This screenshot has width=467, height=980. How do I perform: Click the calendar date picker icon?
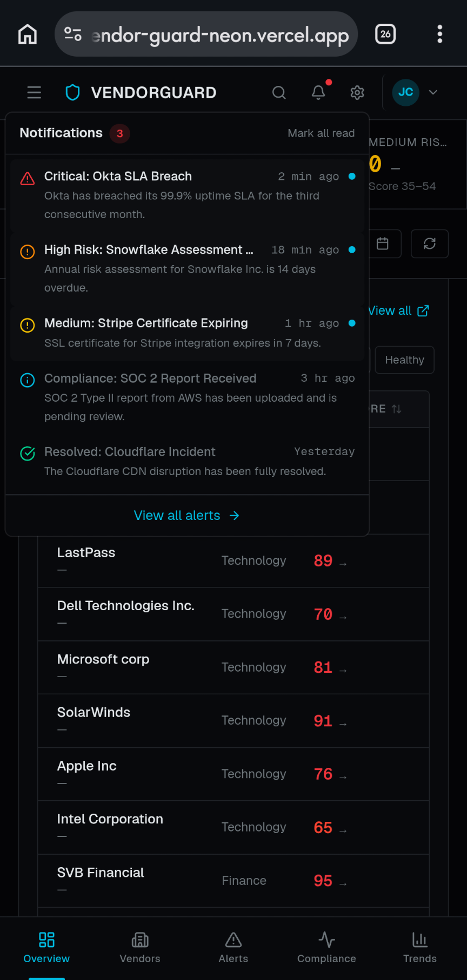[x=383, y=244]
